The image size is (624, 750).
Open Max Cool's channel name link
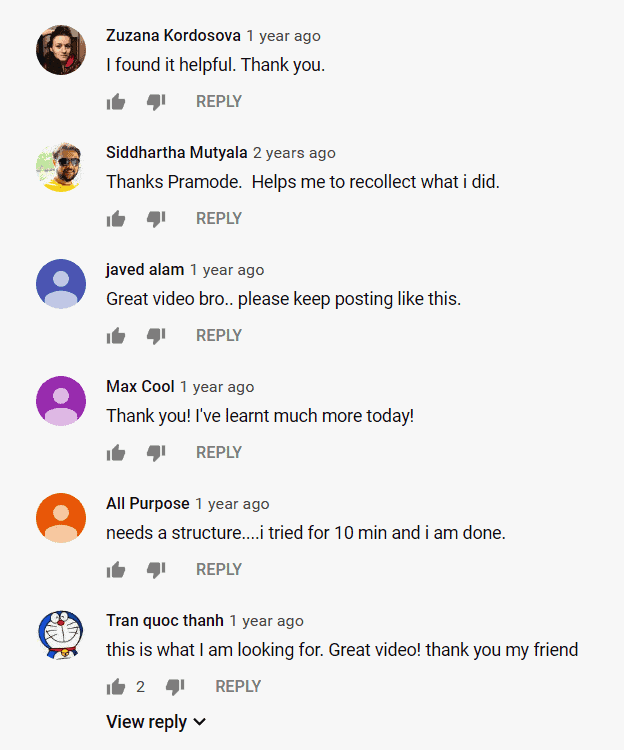[140, 387]
